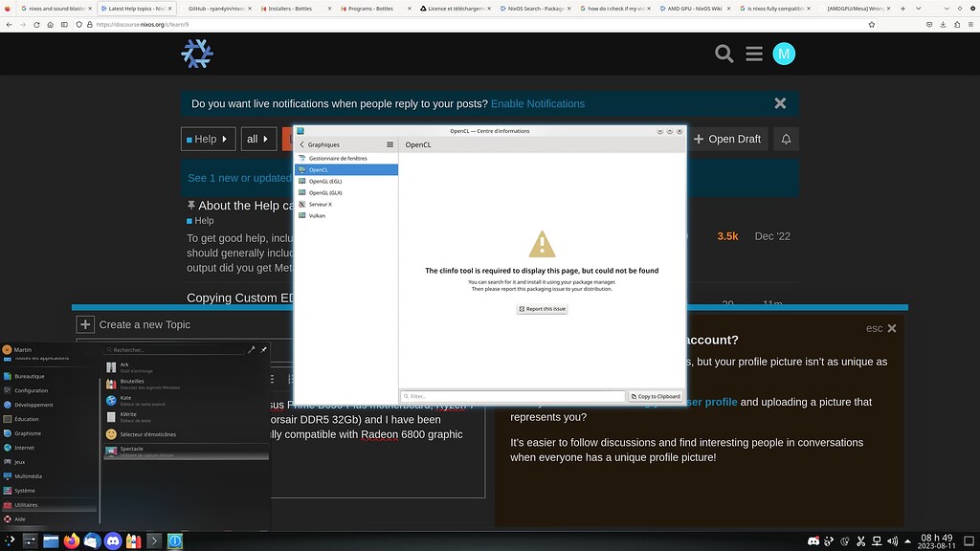Open the Discourse search magnifier

click(x=724, y=54)
